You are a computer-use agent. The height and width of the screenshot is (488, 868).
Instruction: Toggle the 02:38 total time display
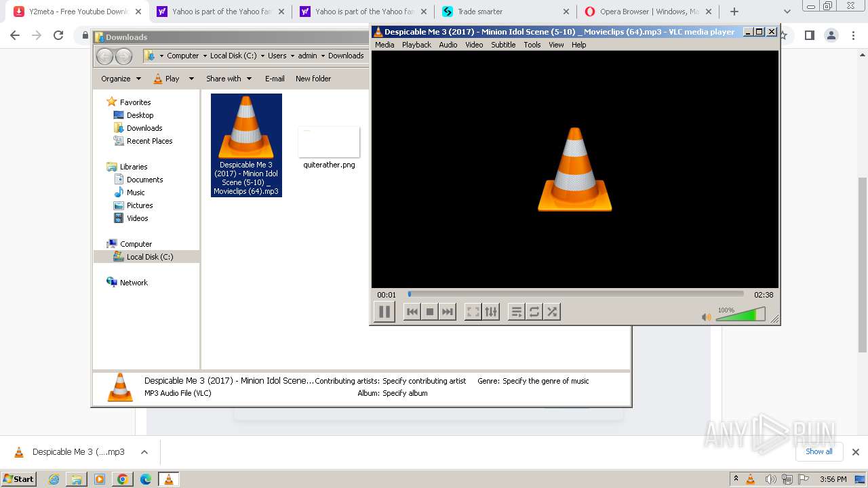click(x=764, y=295)
